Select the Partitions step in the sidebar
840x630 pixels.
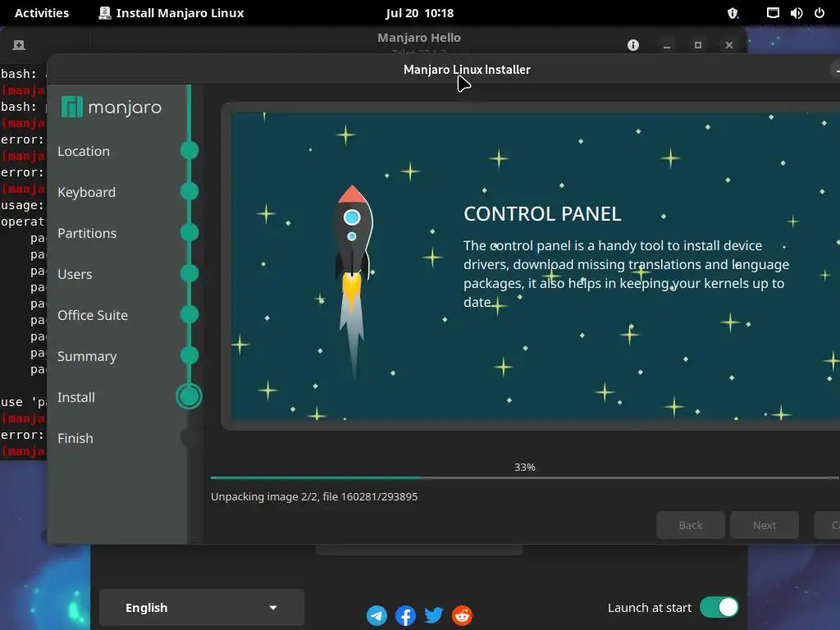click(87, 234)
